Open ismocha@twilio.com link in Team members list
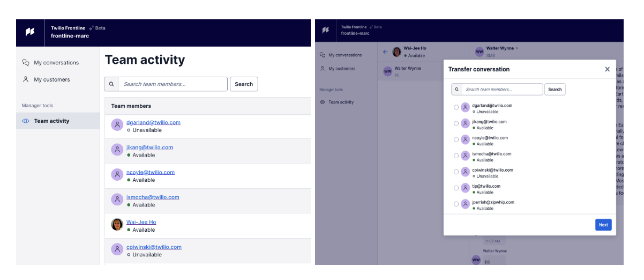Viewport: 644px width, 280px height. click(x=153, y=197)
